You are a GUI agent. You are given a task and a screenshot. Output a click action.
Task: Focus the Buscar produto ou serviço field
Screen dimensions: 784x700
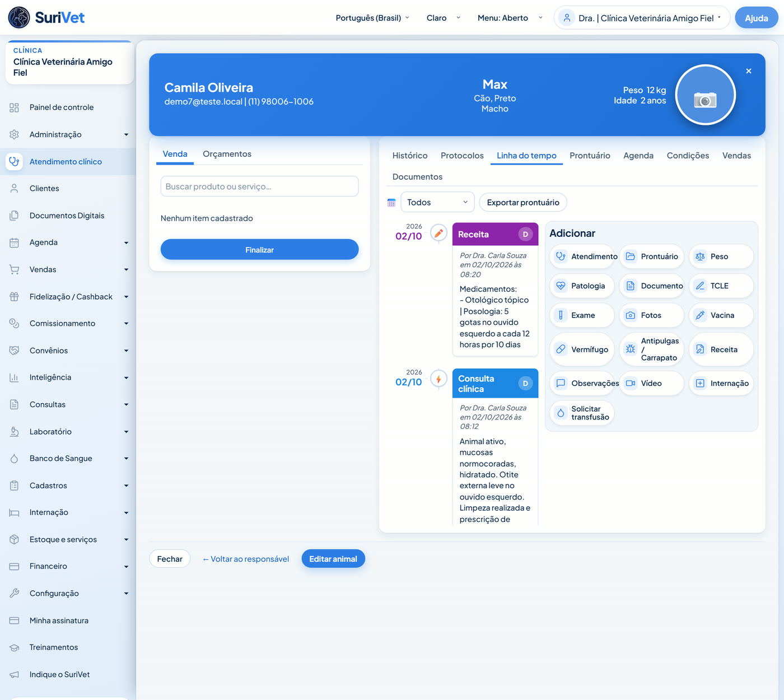pos(259,186)
